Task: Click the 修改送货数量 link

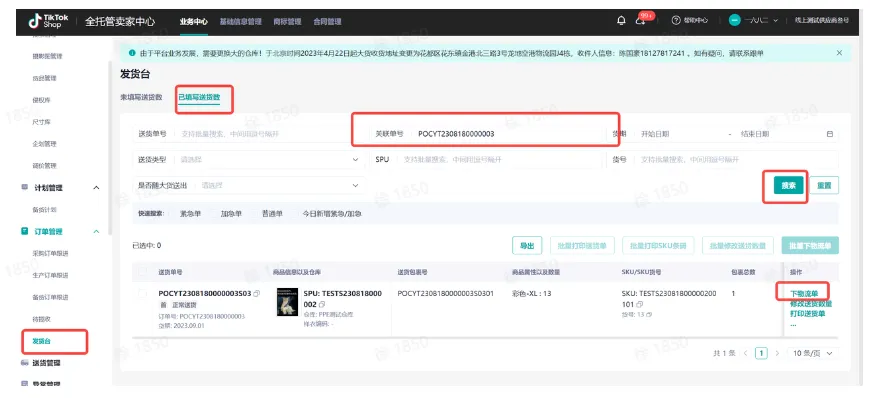Action: pyautogui.click(x=811, y=304)
